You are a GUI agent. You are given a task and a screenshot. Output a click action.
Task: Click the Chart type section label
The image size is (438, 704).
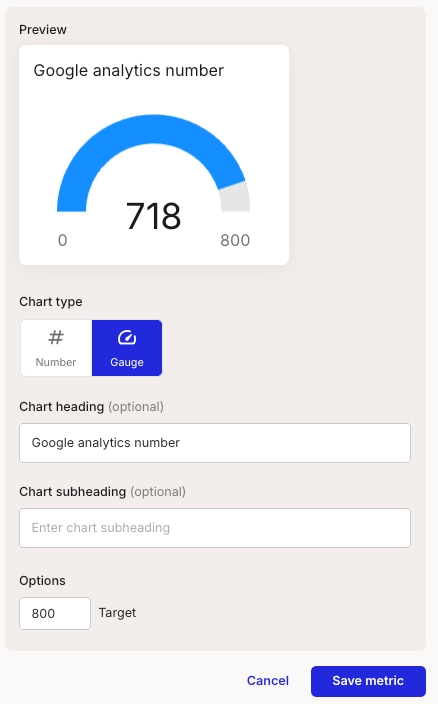[x=51, y=302]
